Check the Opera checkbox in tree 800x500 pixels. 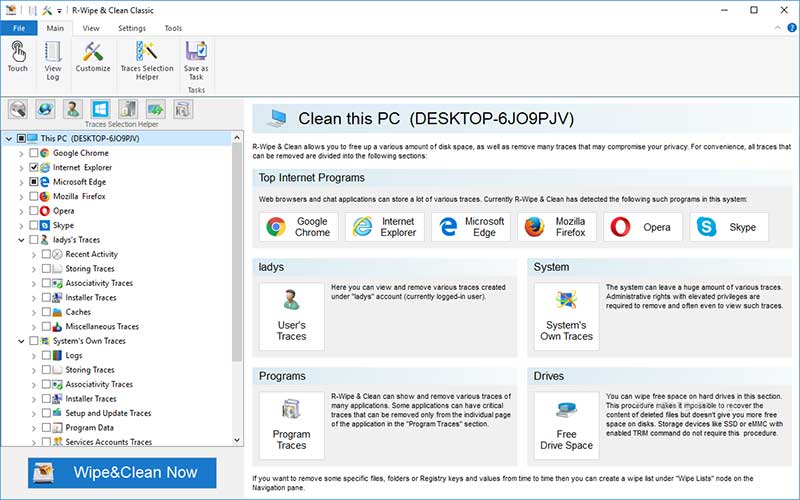pos(34,211)
